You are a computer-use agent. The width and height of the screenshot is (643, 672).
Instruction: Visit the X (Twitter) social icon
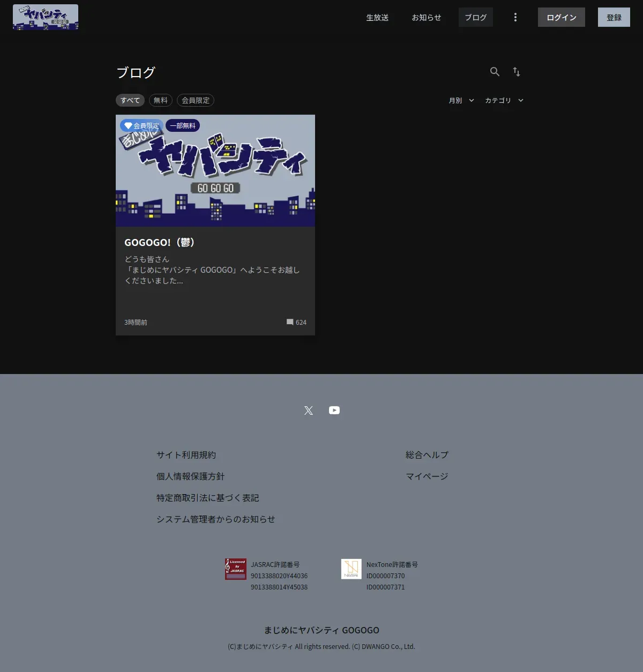pos(309,410)
